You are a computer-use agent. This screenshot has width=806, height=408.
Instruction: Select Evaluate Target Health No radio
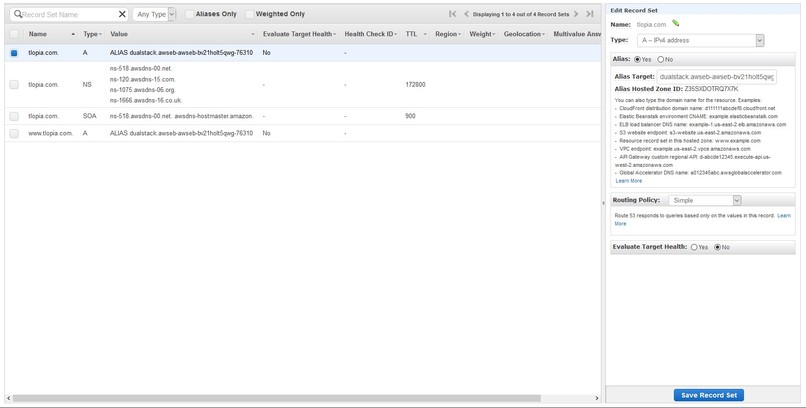(x=718, y=247)
